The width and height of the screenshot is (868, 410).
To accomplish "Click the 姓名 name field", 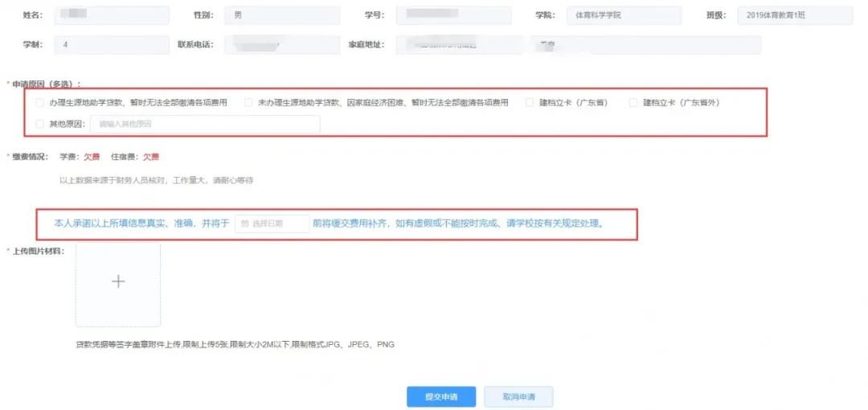I will (x=111, y=15).
